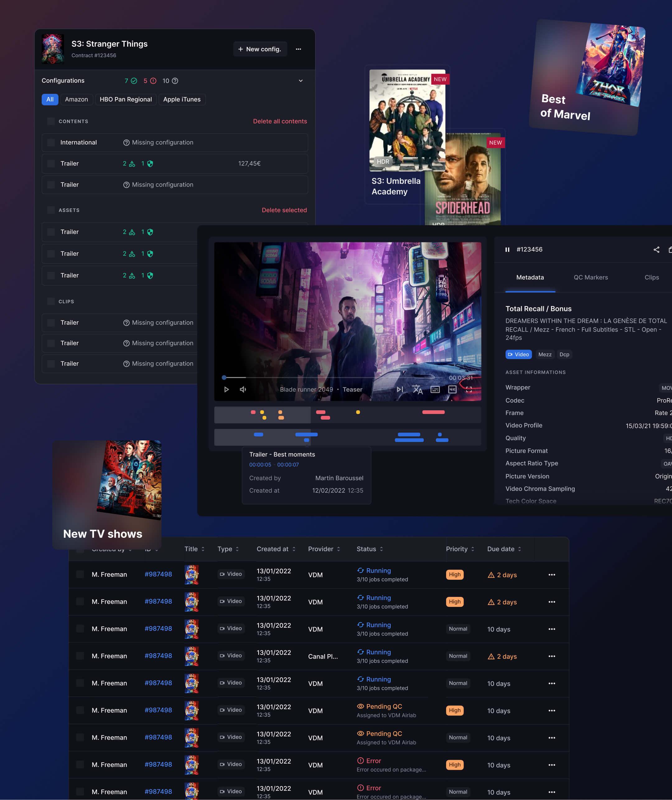The width and height of the screenshot is (672, 800).
Task: Open the Stranger Things more-options ellipsis menu
Action: coord(298,49)
